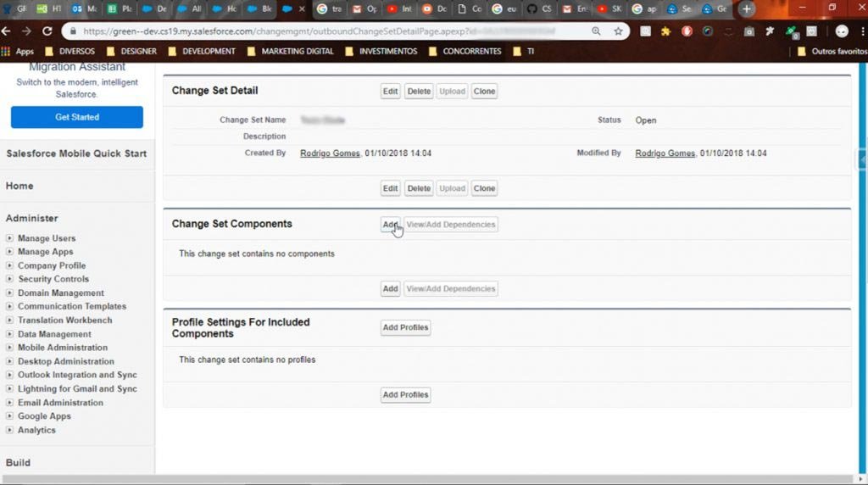Image resolution: width=868 pixels, height=485 pixels.
Task: Open the Chrome three-dot menu
Action: click(x=862, y=31)
